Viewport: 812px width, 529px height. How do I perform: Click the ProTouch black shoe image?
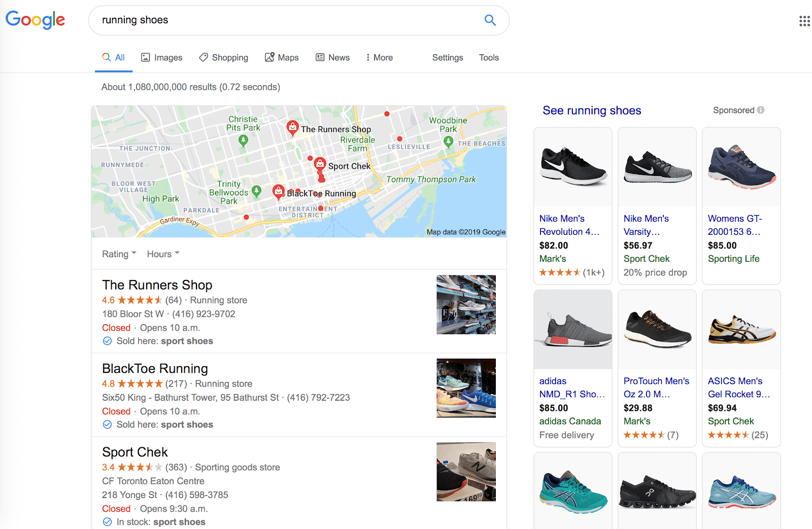(x=658, y=330)
